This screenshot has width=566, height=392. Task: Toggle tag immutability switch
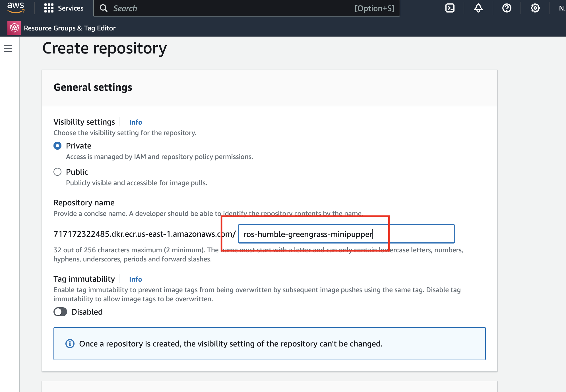click(x=60, y=312)
